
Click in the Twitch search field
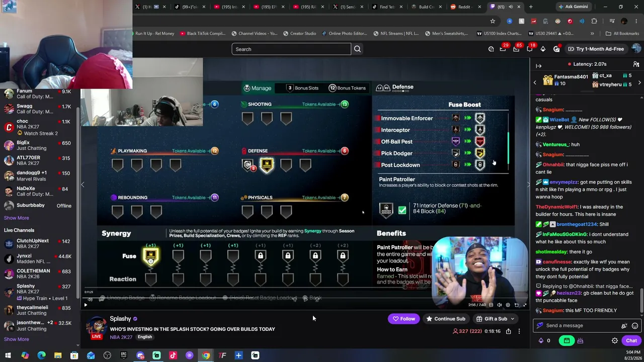(x=291, y=49)
